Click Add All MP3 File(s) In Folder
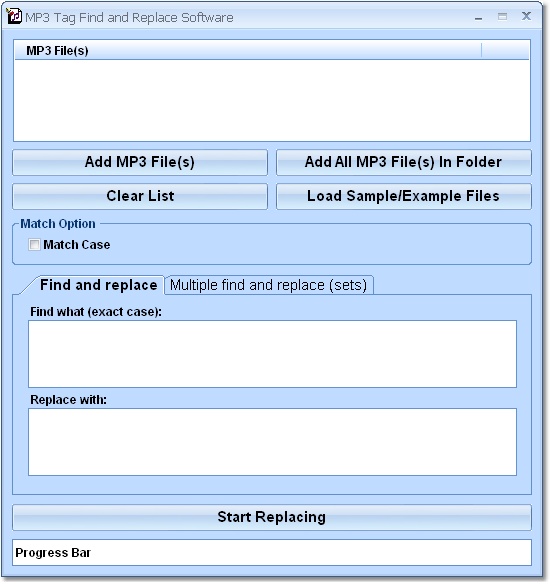Screen dimensions: 550x584 pyautogui.click(x=404, y=162)
